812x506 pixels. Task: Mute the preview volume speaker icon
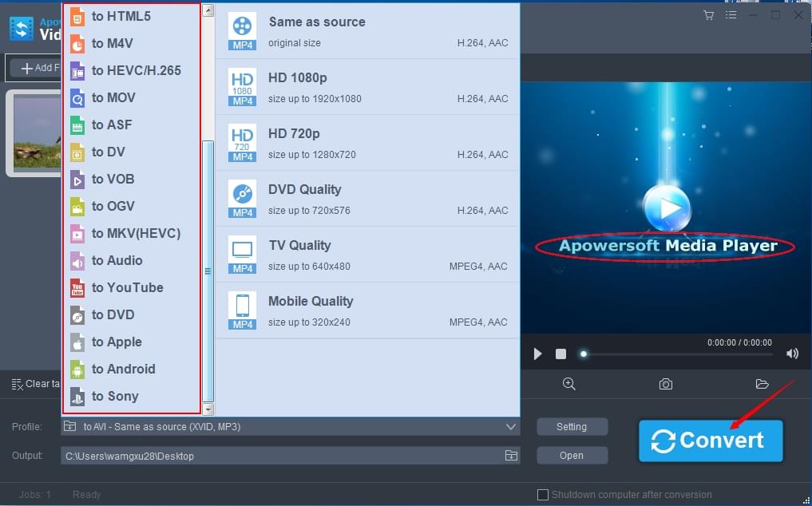[792, 354]
